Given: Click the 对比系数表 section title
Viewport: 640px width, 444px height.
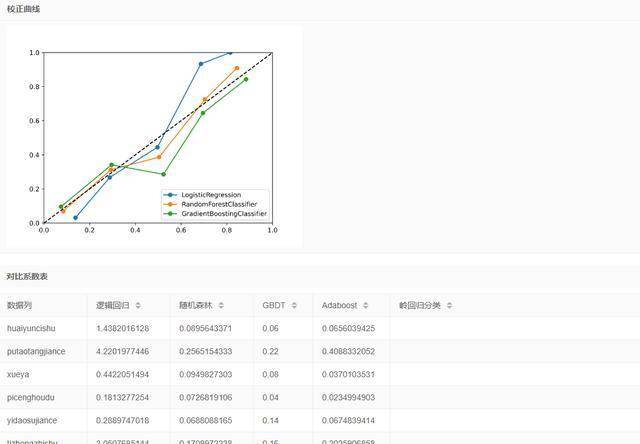Looking at the screenshot, I should click(x=27, y=276).
